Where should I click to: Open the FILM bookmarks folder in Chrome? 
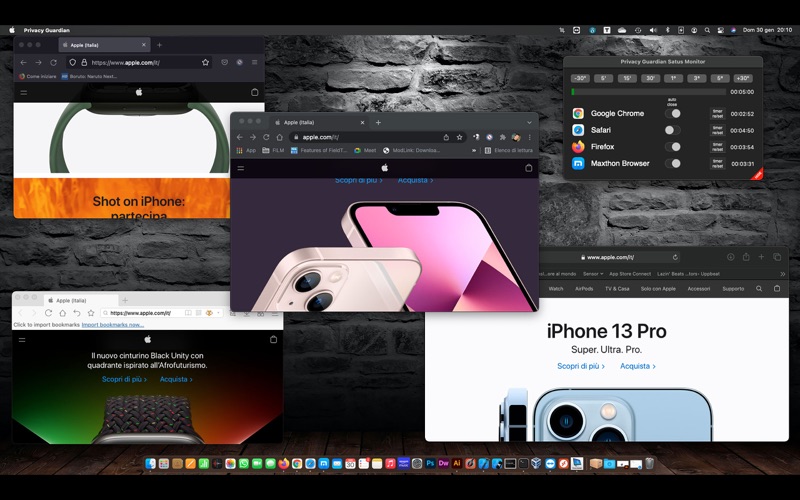point(273,151)
